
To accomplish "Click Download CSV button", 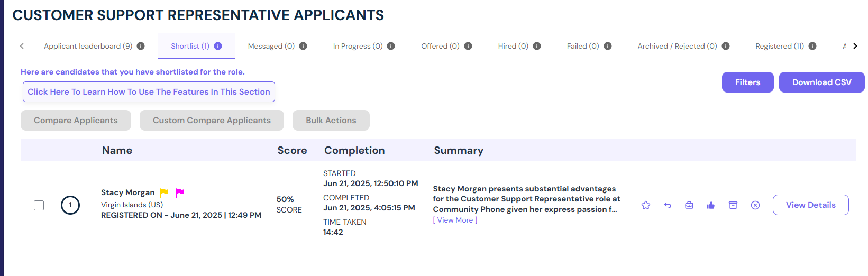I will (822, 82).
